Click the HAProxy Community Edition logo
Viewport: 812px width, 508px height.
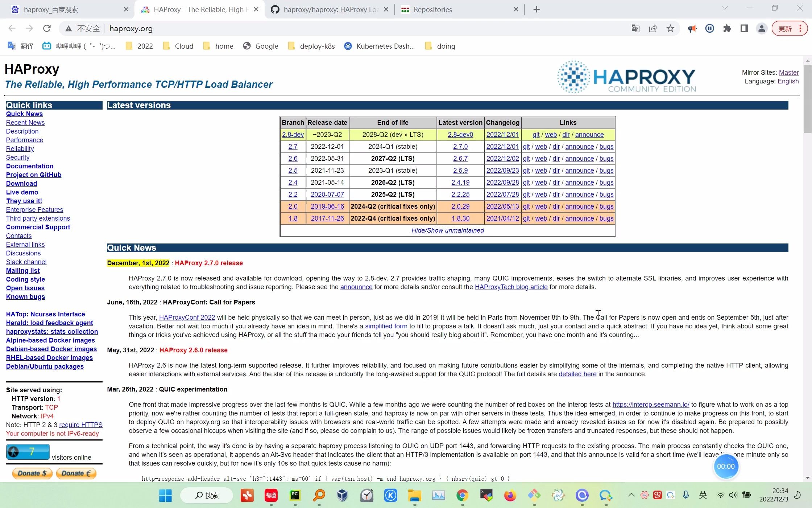pos(626,77)
